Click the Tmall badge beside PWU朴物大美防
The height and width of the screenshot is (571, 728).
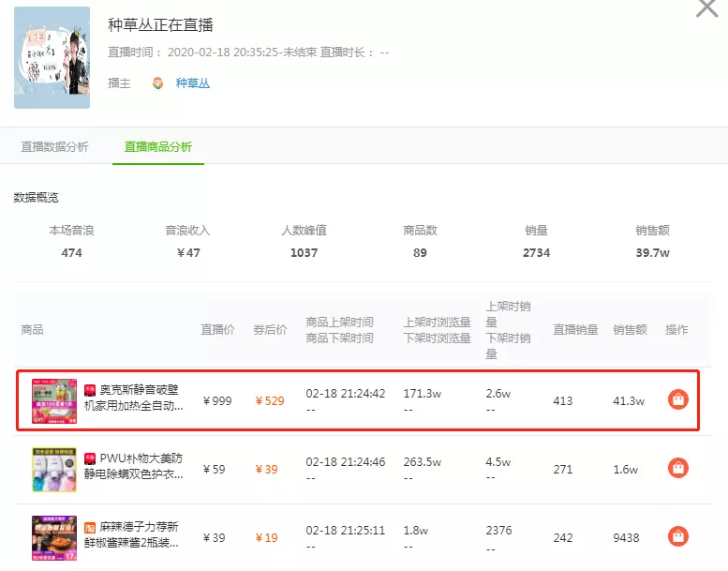tap(90, 458)
